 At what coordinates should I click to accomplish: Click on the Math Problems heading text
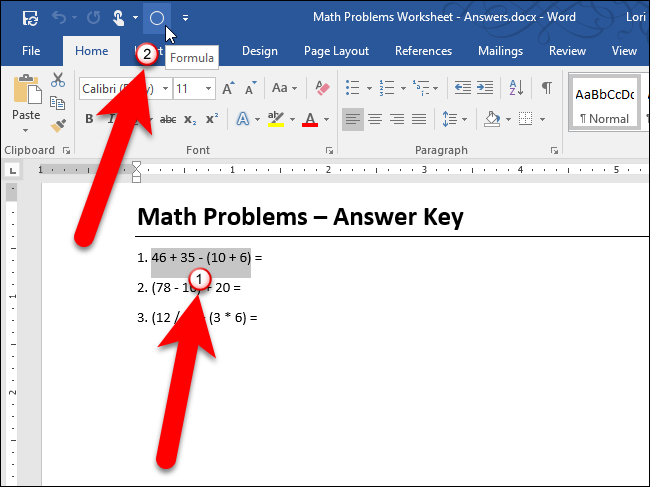point(300,217)
